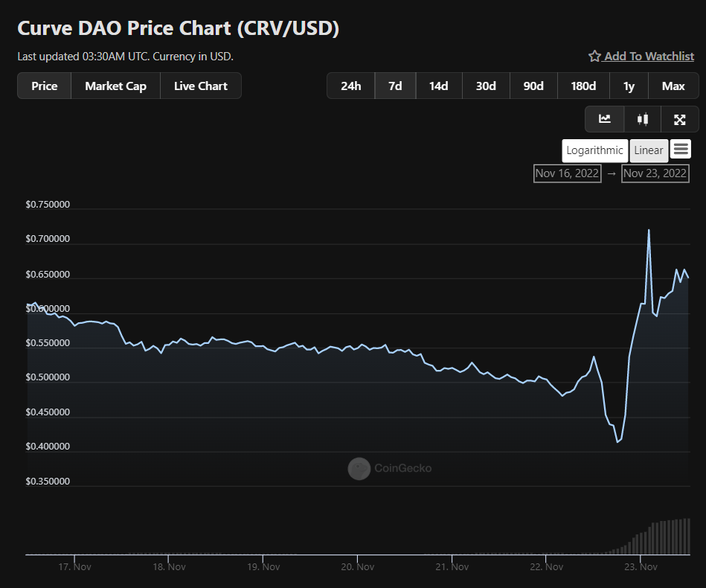This screenshot has height=588, width=706.
Task: Enable Logarithmic scale
Action: pos(594,150)
